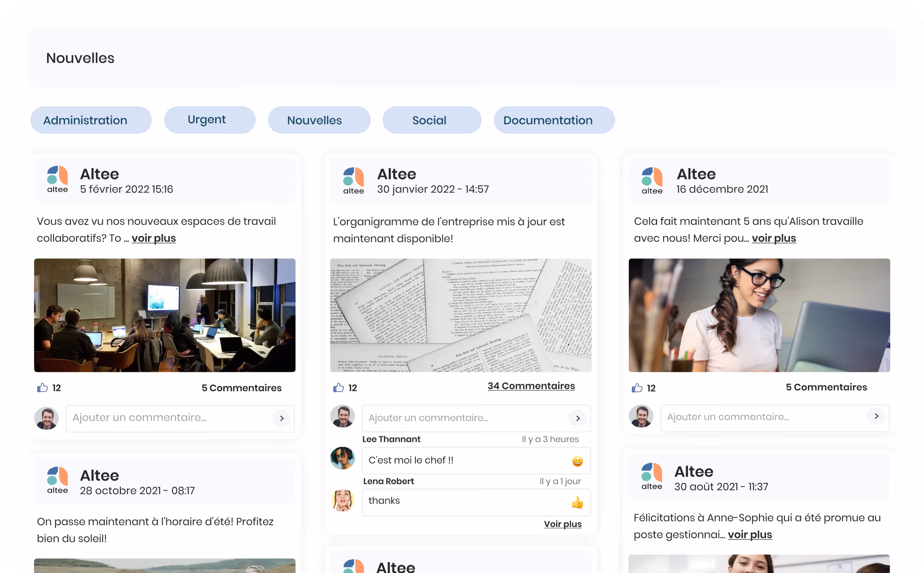The width and height of the screenshot is (924, 573).
Task: Focus comment field on 30 janvier post
Action: click(476, 418)
